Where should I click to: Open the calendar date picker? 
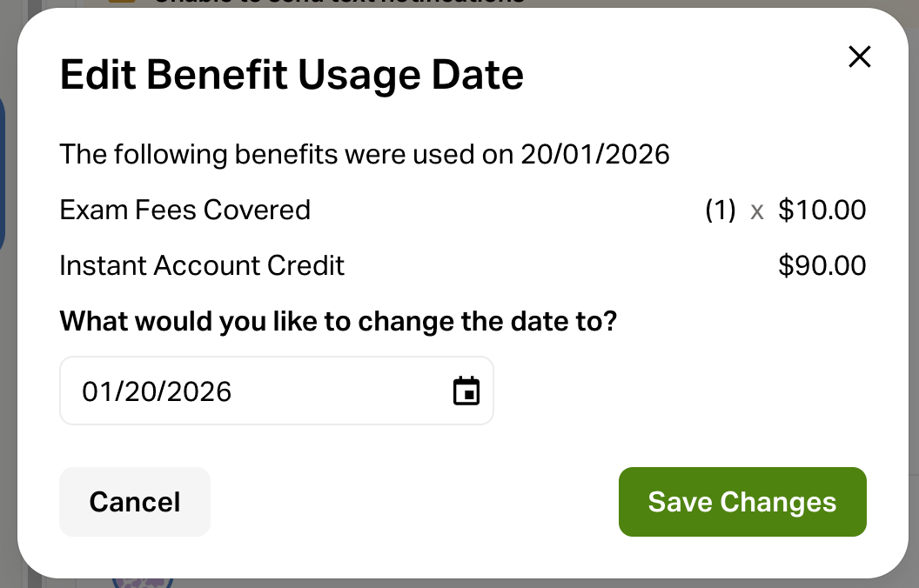coord(466,391)
